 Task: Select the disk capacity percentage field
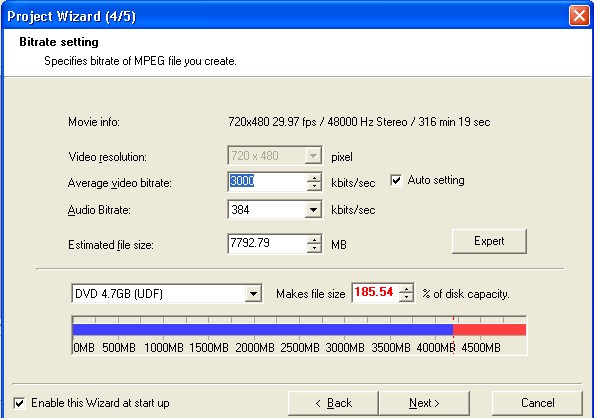coord(376,293)
